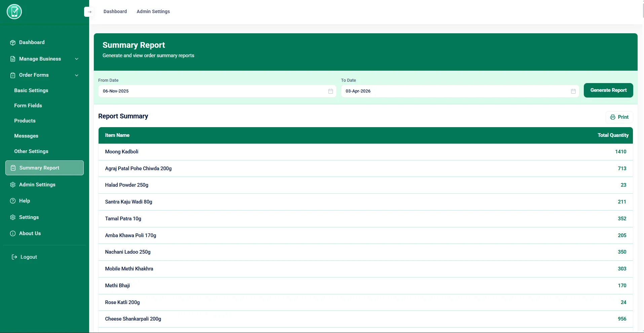Expand the Manage Business chevron
The width and height of the screenshot is (644, 333).
point(77,59)
